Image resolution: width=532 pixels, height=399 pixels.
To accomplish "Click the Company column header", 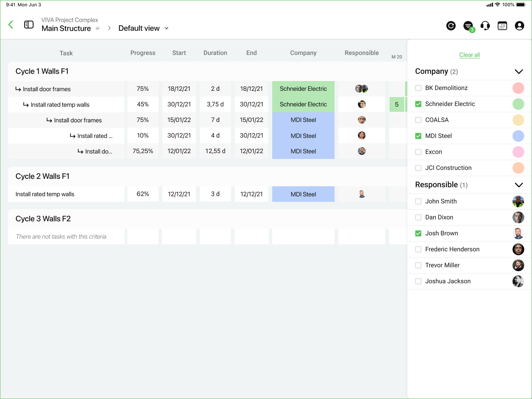I will [x=303, y=53].
